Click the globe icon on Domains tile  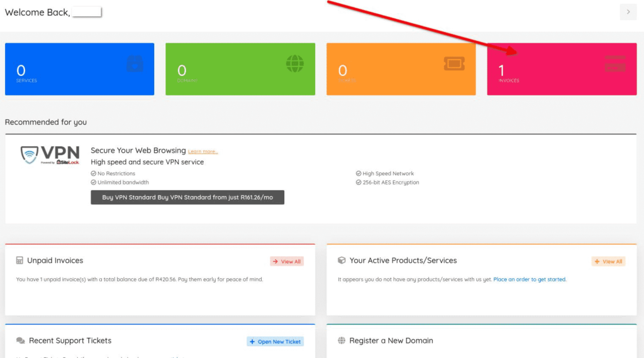(x=295, y=63)
